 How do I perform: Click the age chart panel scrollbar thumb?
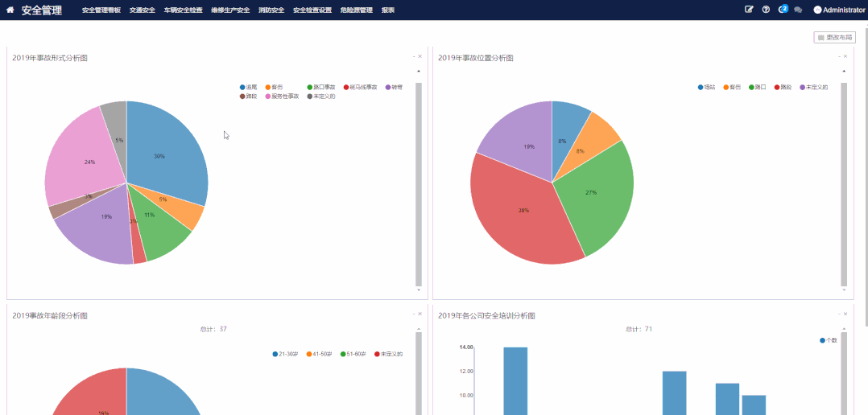tap(419, 373)
